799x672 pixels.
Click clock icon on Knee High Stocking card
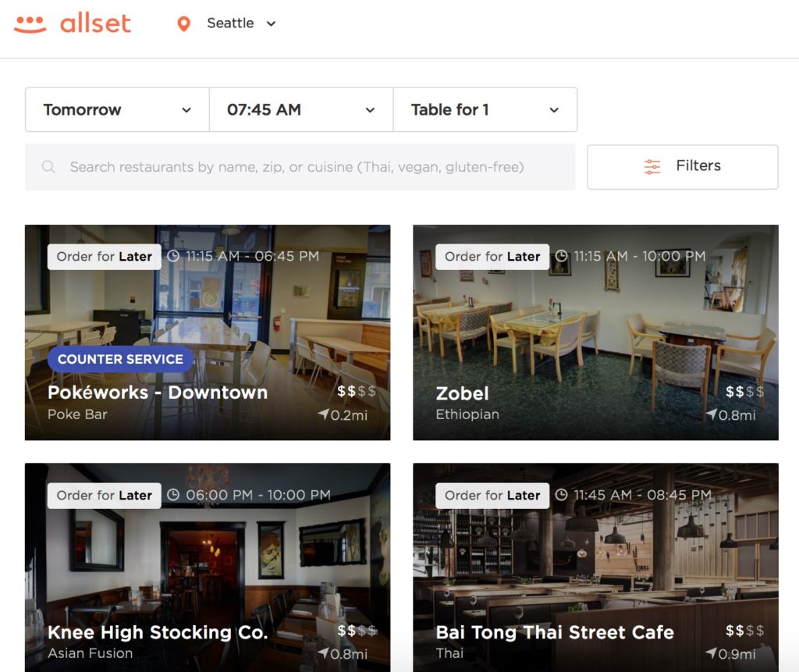(173, 495)
